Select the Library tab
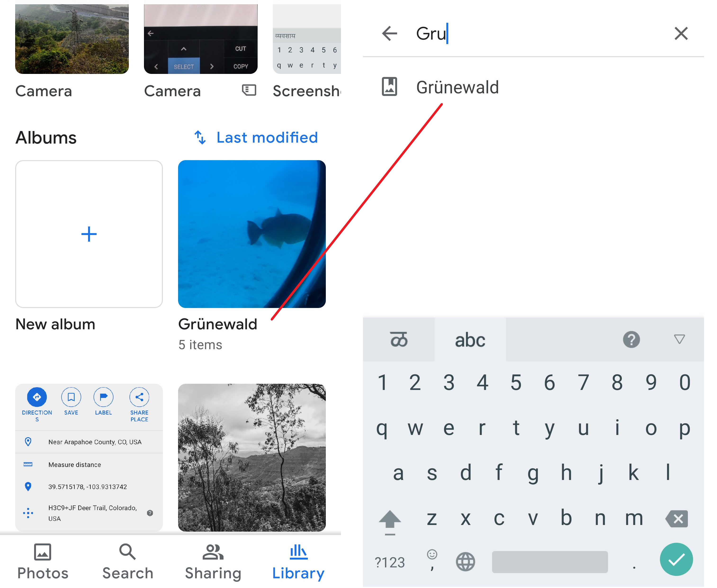The image size is (717, 588). pyautogui.click(x=298, y=561)
